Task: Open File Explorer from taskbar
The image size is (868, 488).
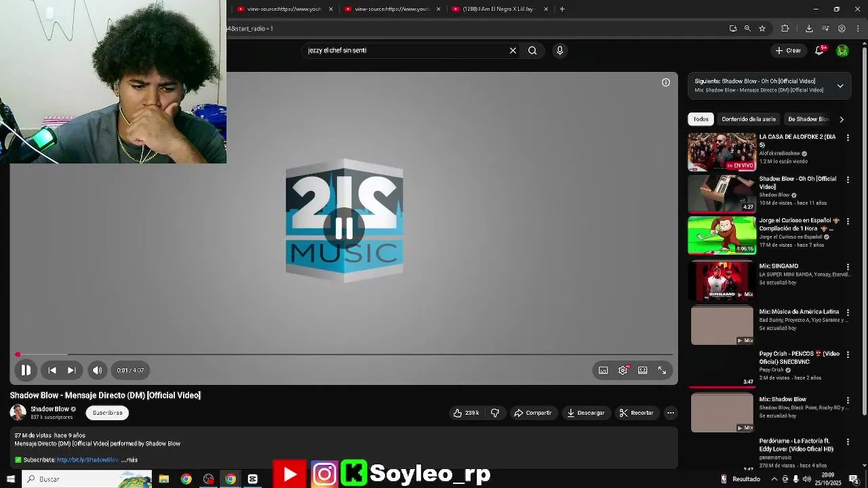Action: pyautogui.click(x=163, y=479)
